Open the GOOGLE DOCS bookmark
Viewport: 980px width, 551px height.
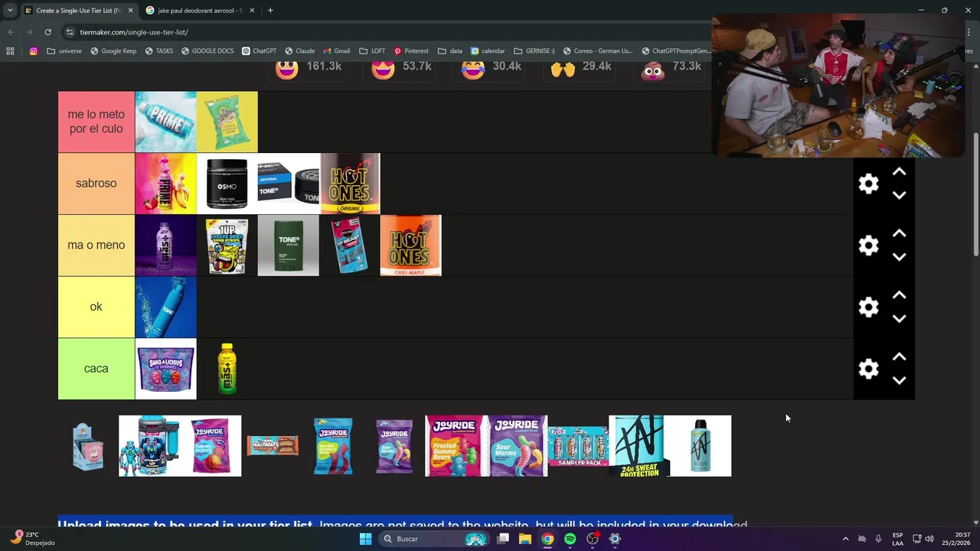click(x=207, y=51)
